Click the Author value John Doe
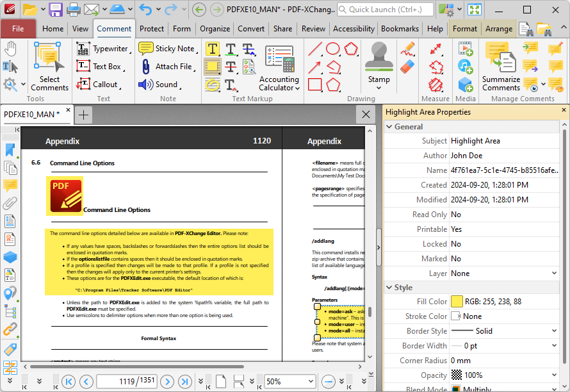Screen dimensions: 570x392 point(466,156)
